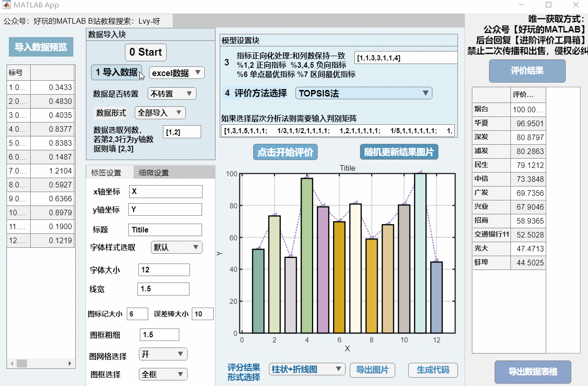Select the 蚌埠 row in results table
Viewport: 588px width, 386px height.
tap(509, 263)
